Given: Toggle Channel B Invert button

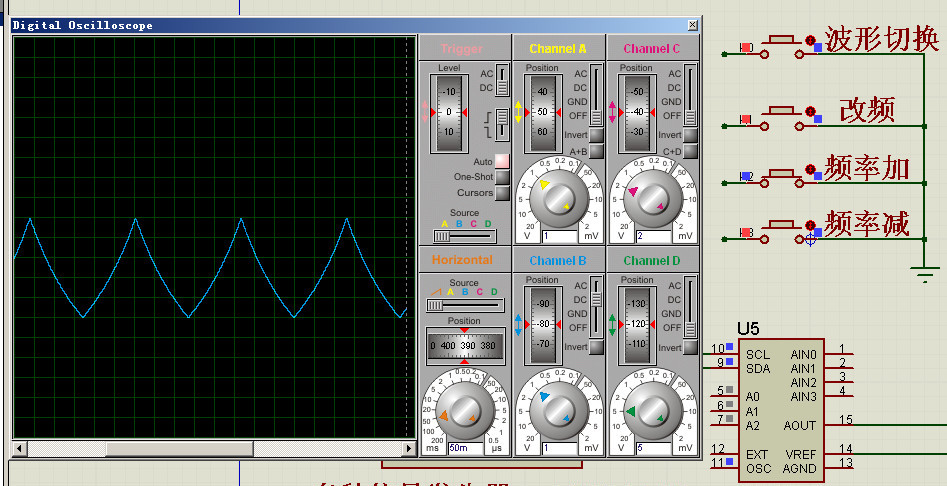Looking at the screenshot, I should point(596,347).
